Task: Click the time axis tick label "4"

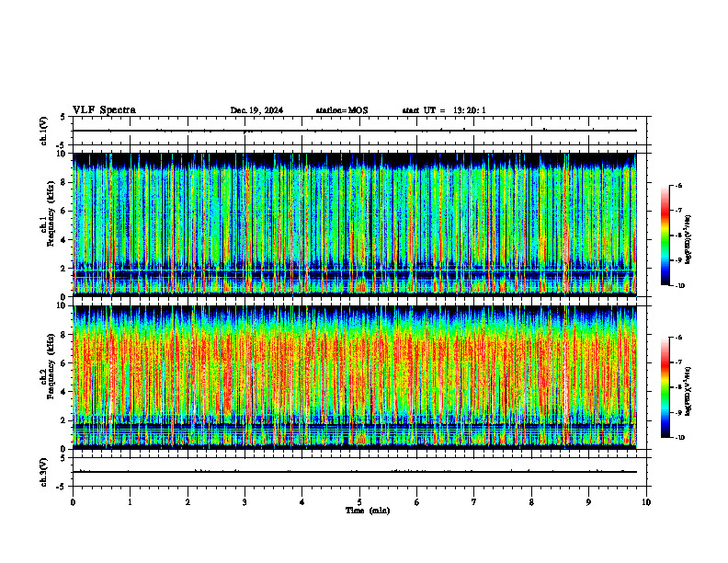Action: 301,502
